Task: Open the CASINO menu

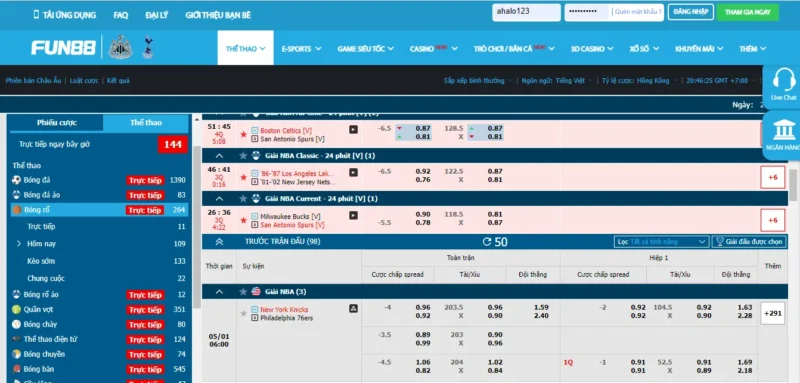Action: [433, 48]
